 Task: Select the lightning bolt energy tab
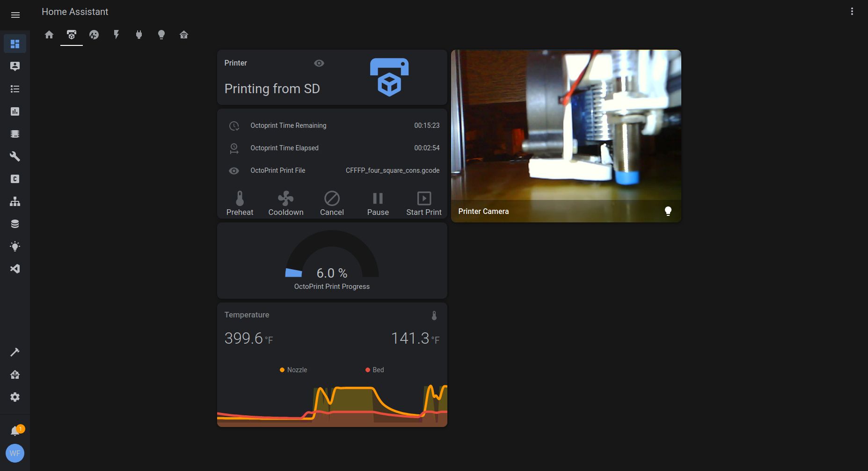(x=117, y=34)
